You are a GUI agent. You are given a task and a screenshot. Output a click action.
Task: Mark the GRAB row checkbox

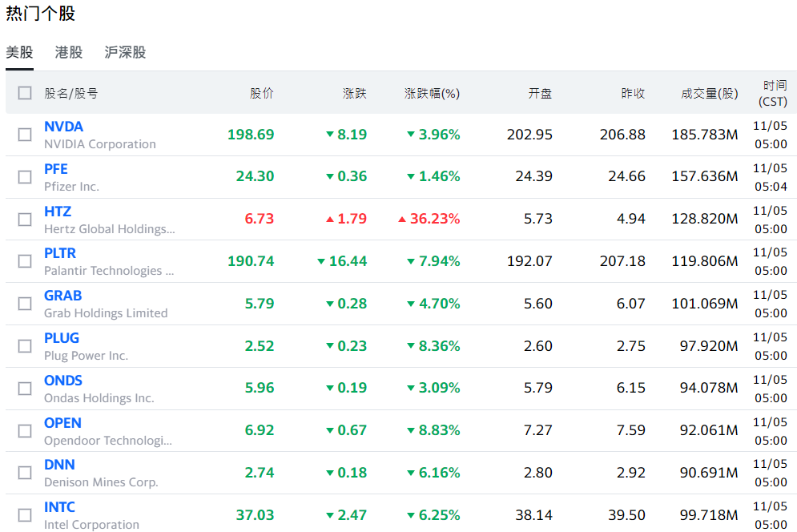pyautogui.click(x=25, y=304)
